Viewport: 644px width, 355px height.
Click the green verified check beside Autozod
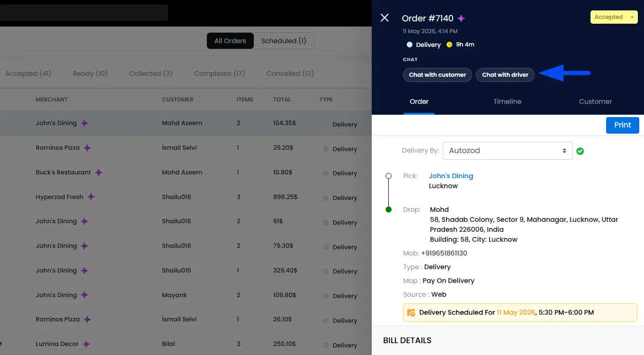(x=580, y=151)
